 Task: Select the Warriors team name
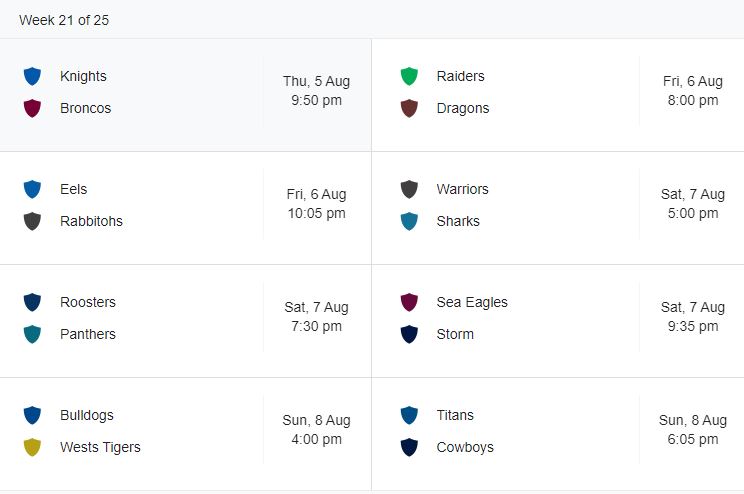pyautogui.click(x=462, y=189)
